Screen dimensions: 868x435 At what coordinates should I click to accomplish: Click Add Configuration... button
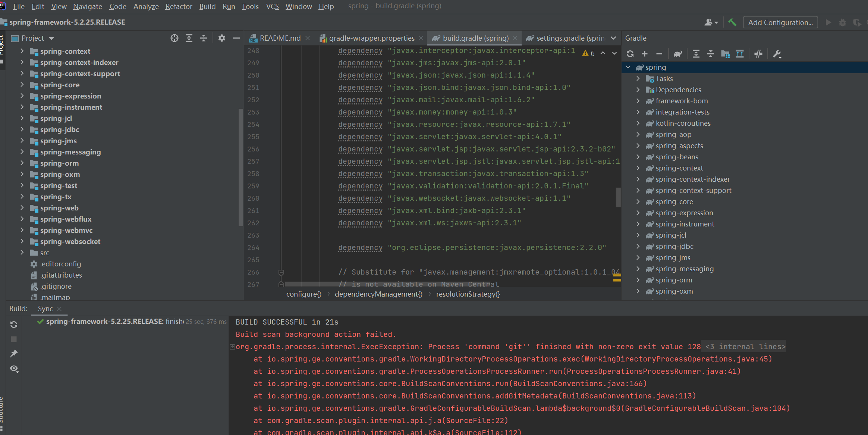pyautogui.click(x=780, y=22)
